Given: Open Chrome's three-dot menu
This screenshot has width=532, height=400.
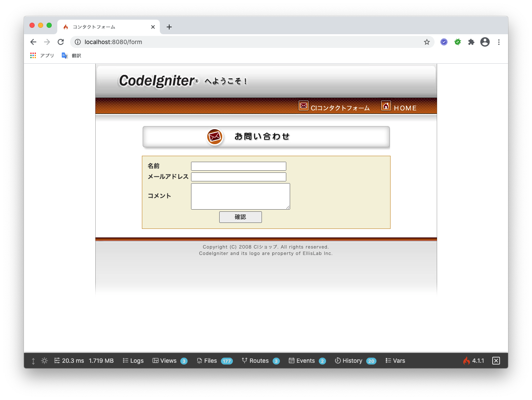Looking at the screenshot, I should tap(499, 42).
